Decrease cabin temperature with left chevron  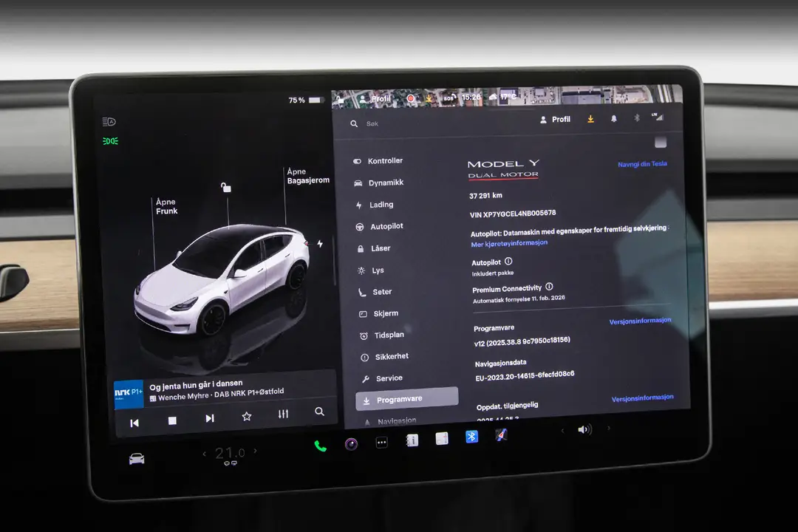(205, 454)
